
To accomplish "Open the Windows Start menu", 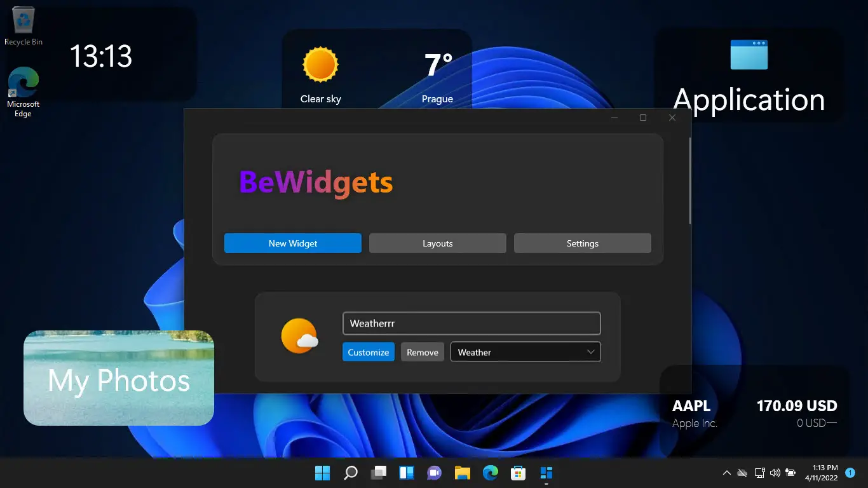I will point(323,473).
